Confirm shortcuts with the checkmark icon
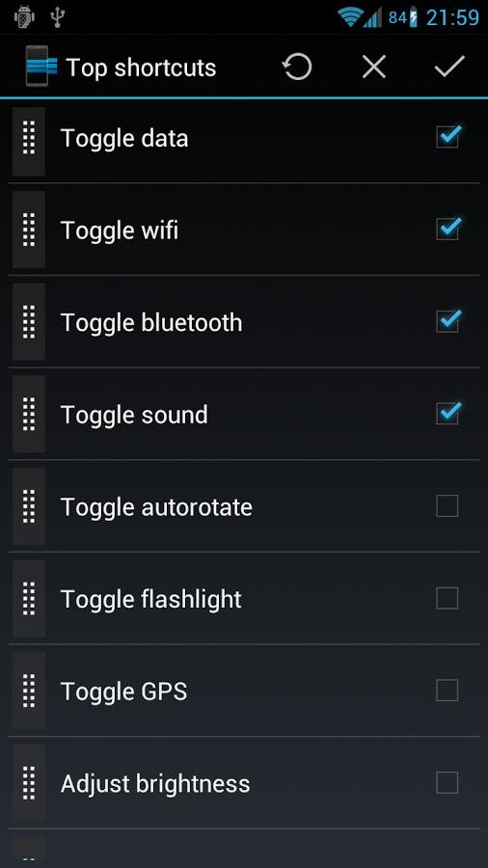This screenshot has height=868, width=488. click(x=448, y=67)
